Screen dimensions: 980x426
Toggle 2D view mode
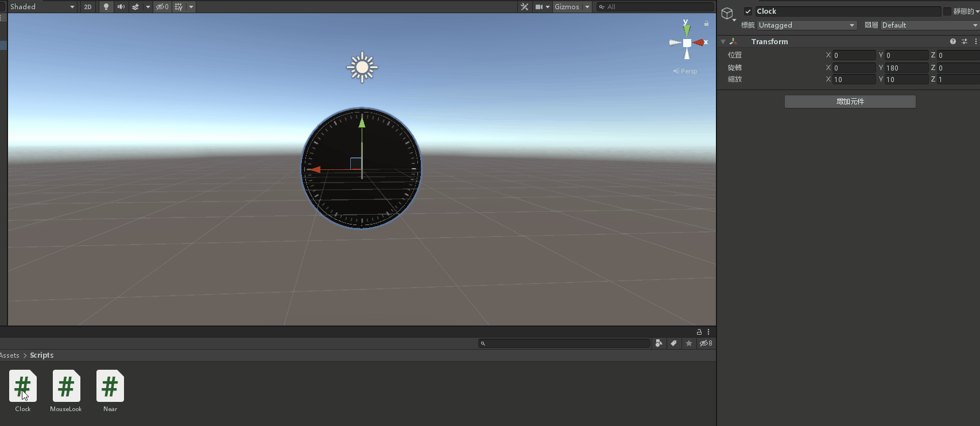tap(87, 7)
